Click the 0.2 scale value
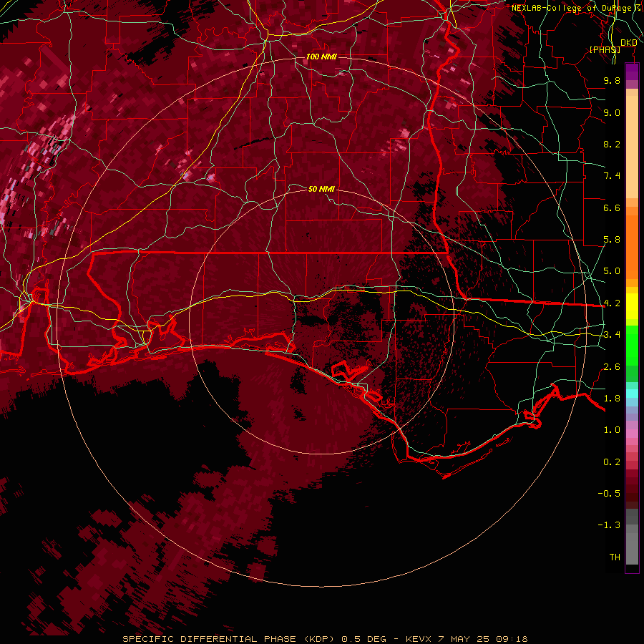The height and width of the screenshot is (644, 644). (x=612, y=462)
